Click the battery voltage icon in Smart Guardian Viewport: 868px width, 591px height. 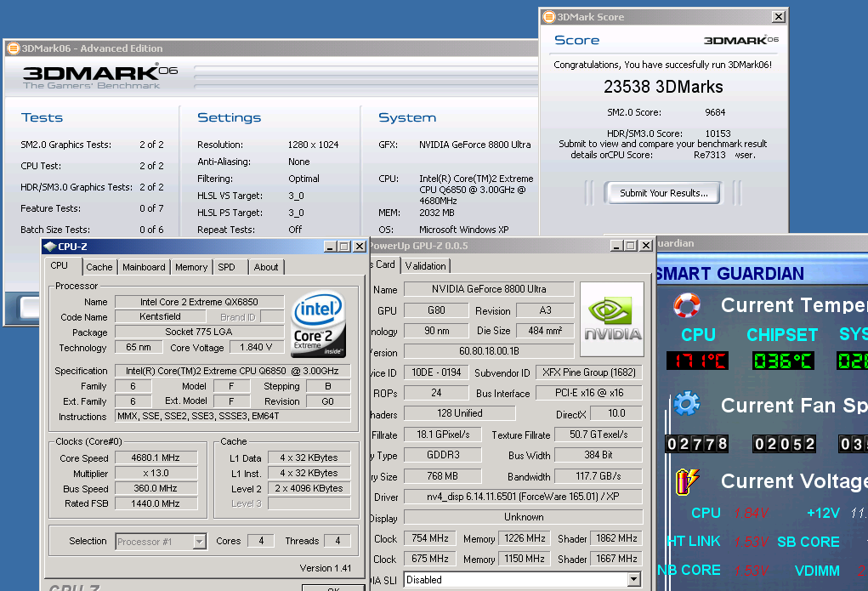click(x=687, y=480)
